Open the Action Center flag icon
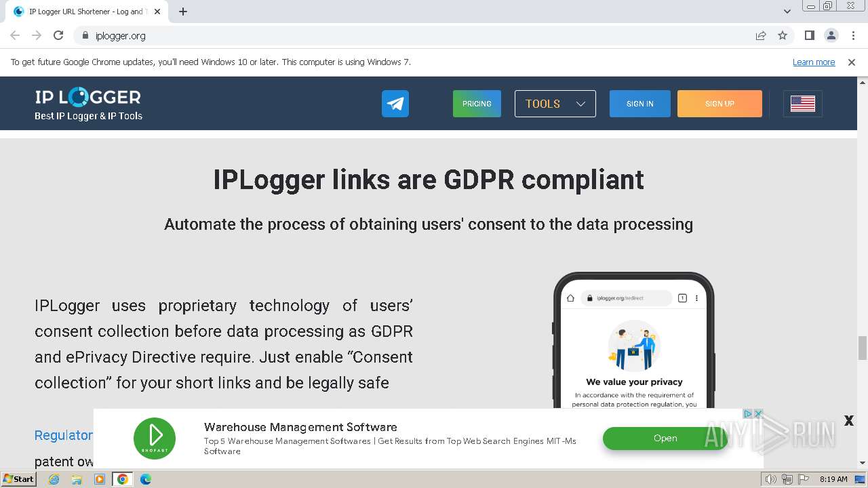Image resolution: width=868 pixels, height=488 pixels. click(804, 479)
